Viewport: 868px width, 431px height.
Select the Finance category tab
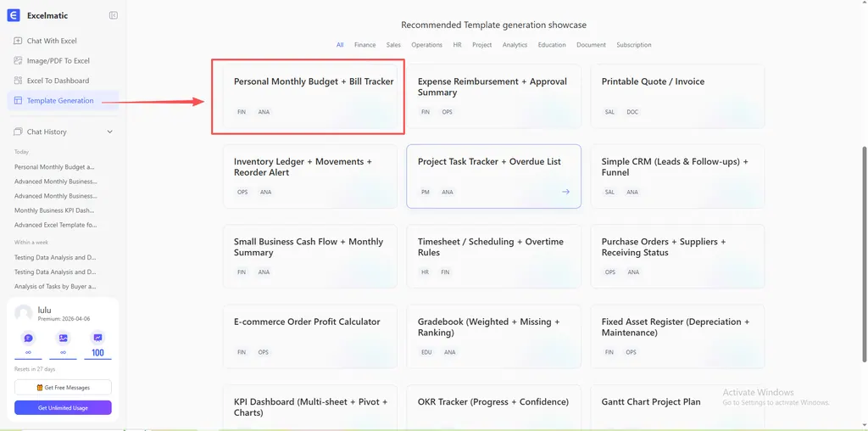coord(364,45)
